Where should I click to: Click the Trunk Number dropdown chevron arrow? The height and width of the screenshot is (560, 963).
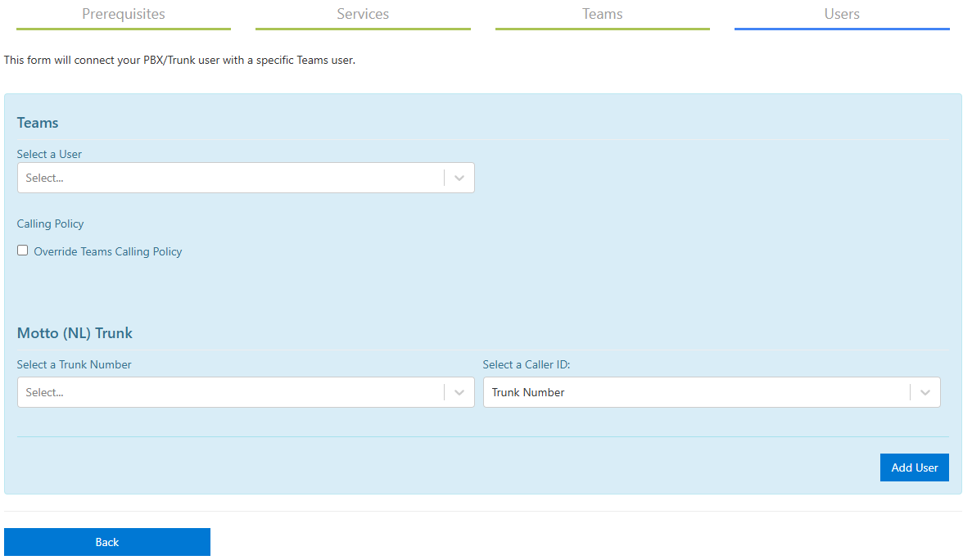pos(459,392)
